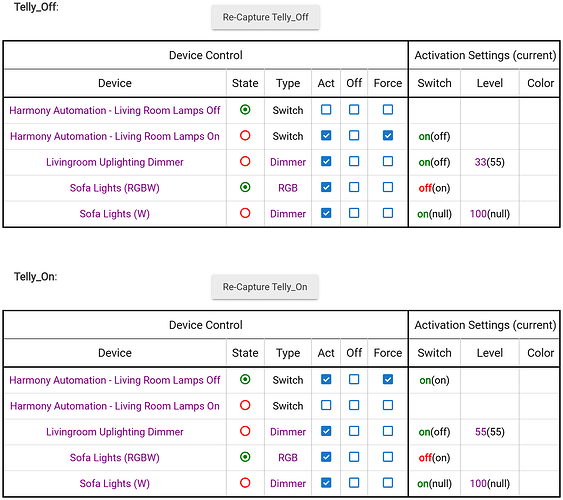Click state icon for Sofa Lights (RGBW) in Telly_On

click(245, 457)
